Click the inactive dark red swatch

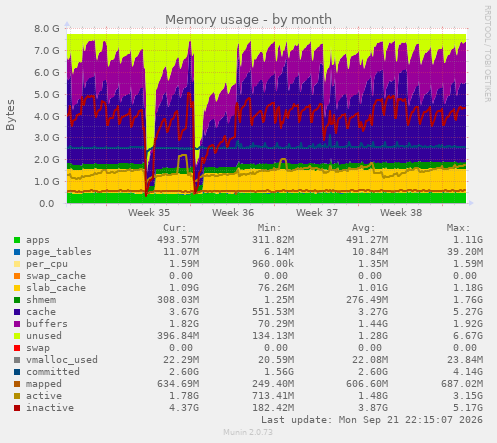[x=17, y=408]
